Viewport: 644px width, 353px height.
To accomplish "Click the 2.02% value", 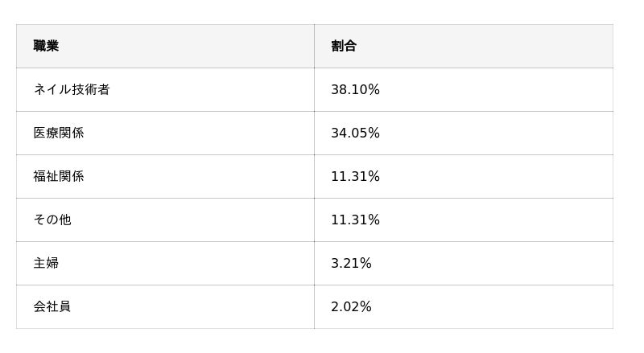I will [351, 306].
